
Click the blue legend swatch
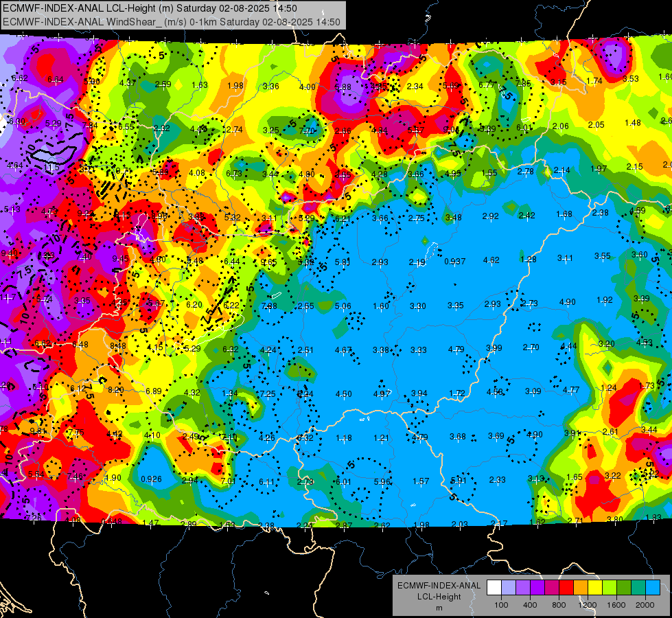[x=653, y=588]
